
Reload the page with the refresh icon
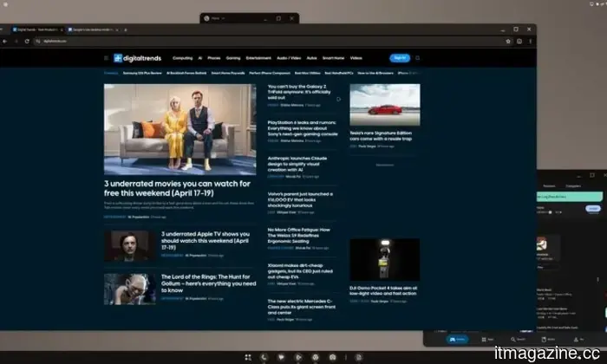(27, 41)
